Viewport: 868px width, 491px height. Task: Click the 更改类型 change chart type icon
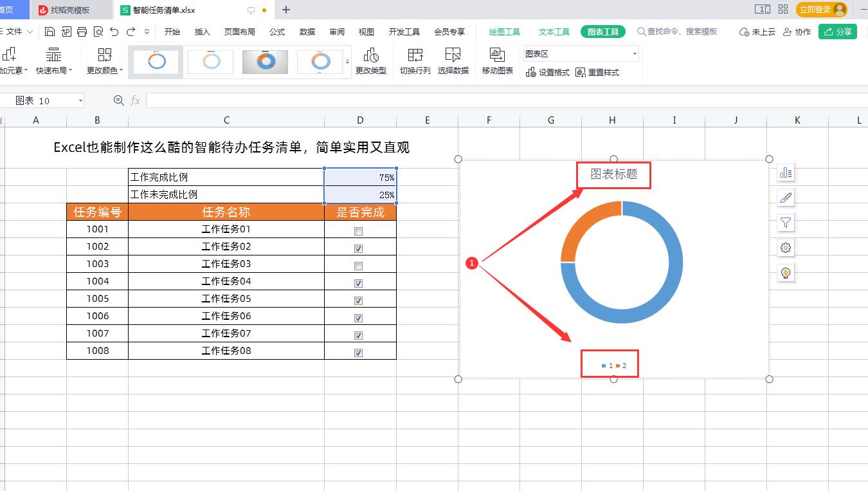[371, 61]
